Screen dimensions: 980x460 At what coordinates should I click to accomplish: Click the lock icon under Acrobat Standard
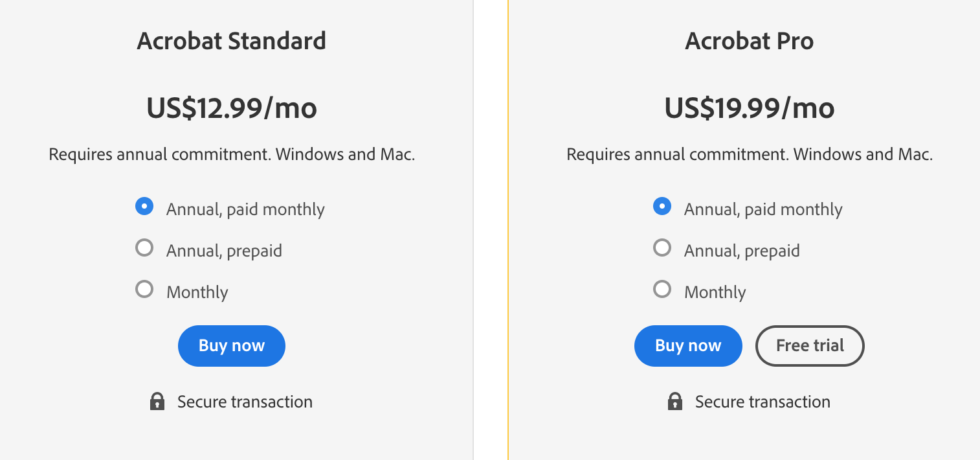click(157, 401)
